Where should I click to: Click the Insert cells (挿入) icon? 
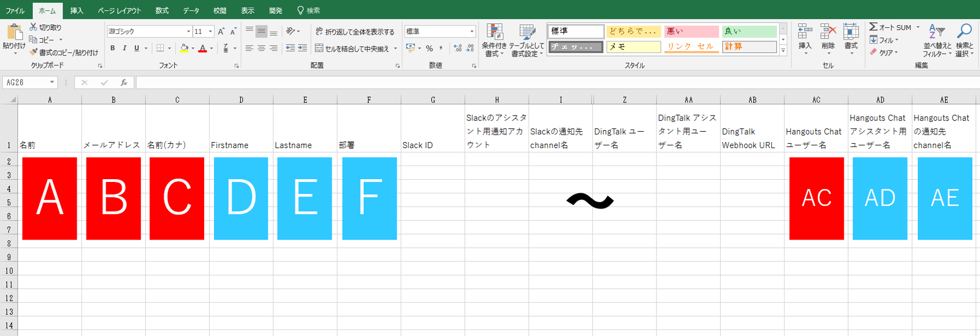tap(805, 32)
